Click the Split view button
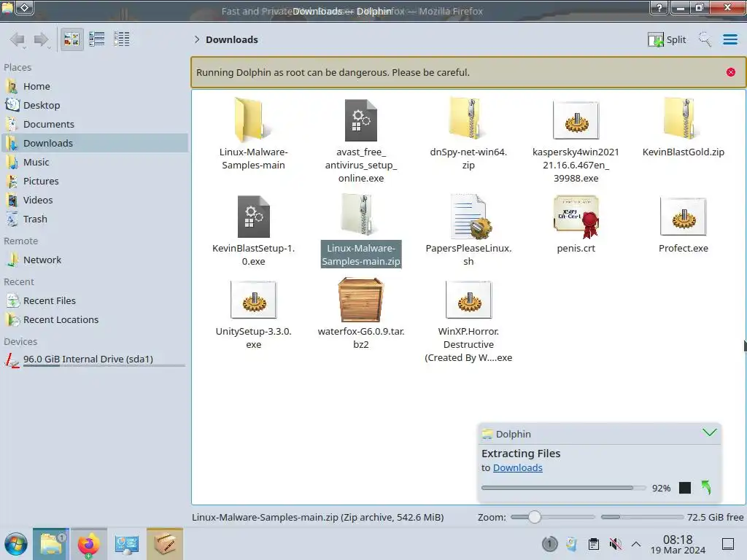The width and height of the screenshot is (747, 560). pyautogui.click(x=667, y=39)
